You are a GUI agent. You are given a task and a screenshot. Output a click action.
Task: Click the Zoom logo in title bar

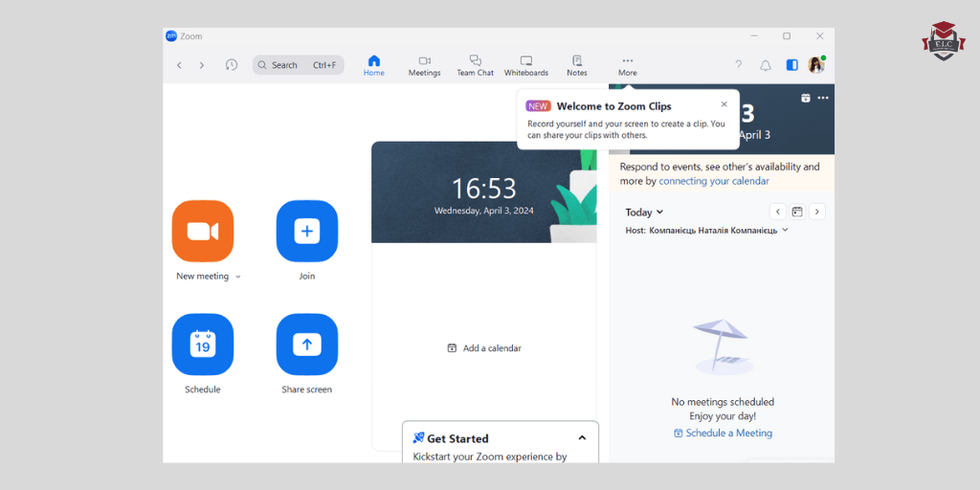(x=171, y=36)
